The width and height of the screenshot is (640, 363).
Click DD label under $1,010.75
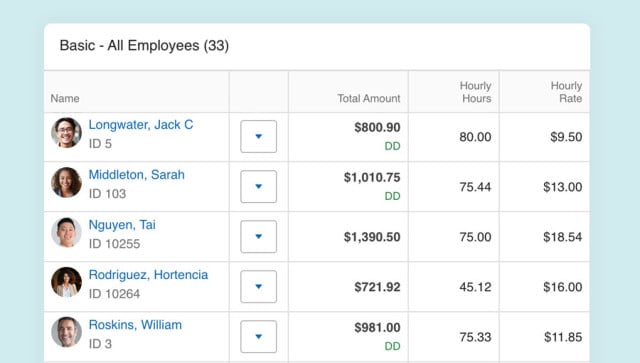[x=392, y=196]
